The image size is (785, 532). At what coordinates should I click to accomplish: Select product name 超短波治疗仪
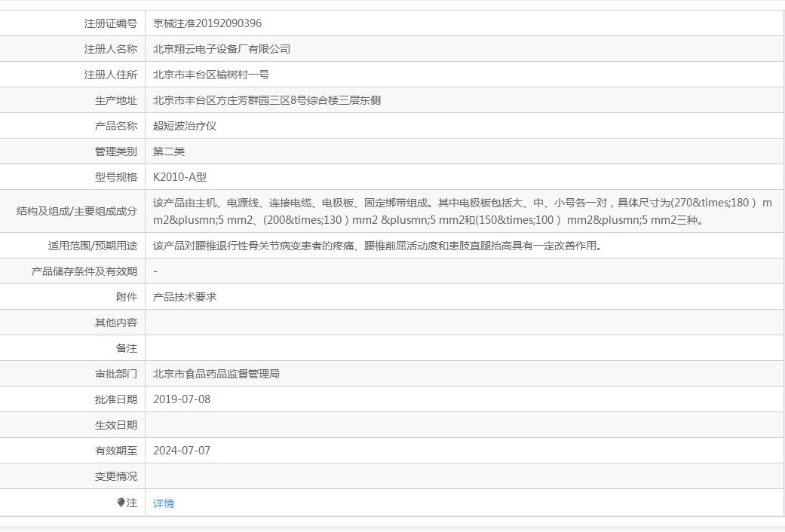coord(185,126)
